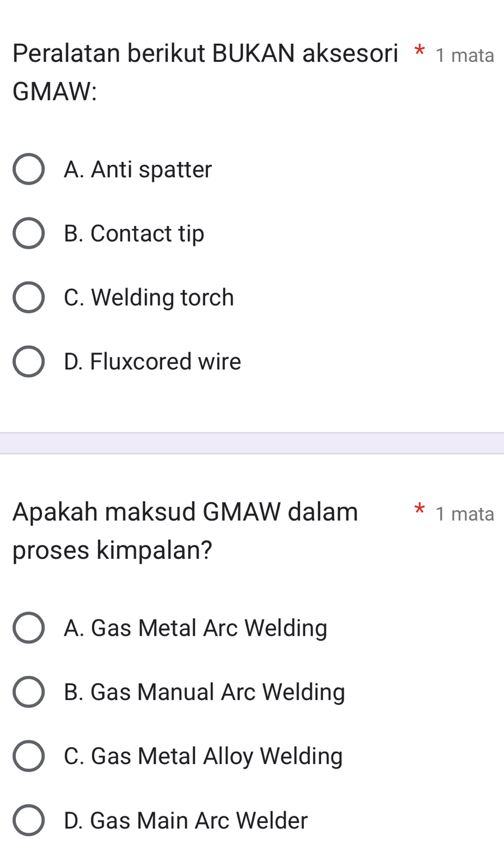Select Gas Metal Arc Welding radio button
The height and width of the screenshot is (852, 504).
(x=29, y=628)
